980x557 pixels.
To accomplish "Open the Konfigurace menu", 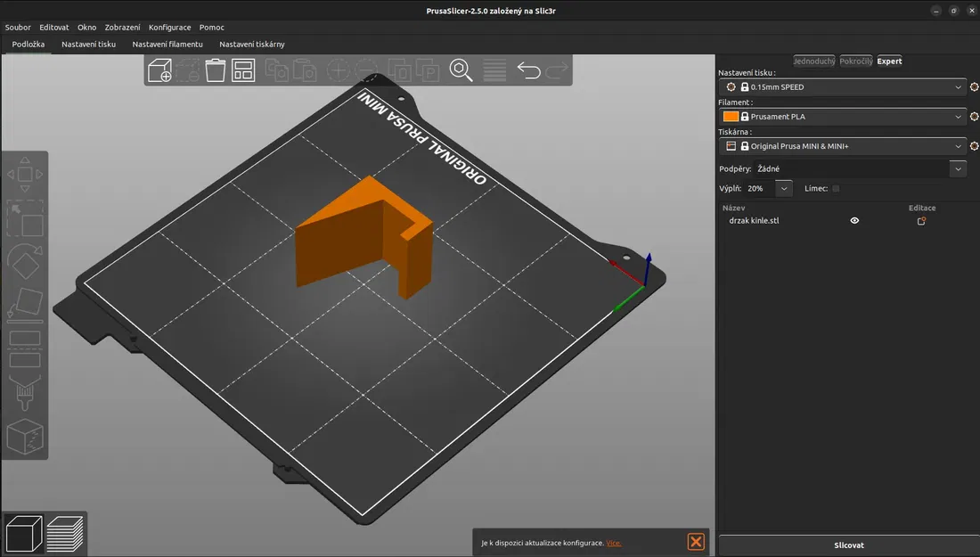I will 169,28.
